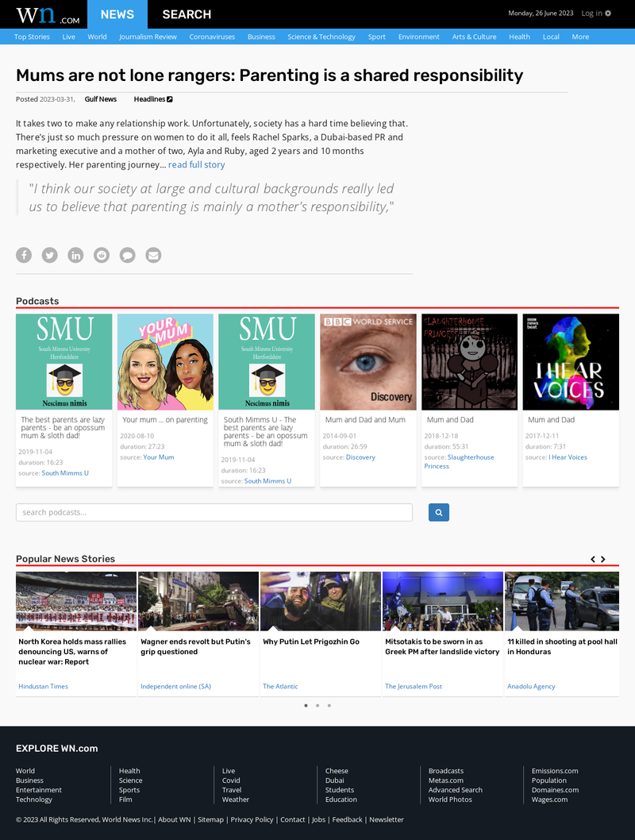The height and width of the screenshot is (840, 635).
Task: Open Entertainment footer link
Action: [39, 790]
